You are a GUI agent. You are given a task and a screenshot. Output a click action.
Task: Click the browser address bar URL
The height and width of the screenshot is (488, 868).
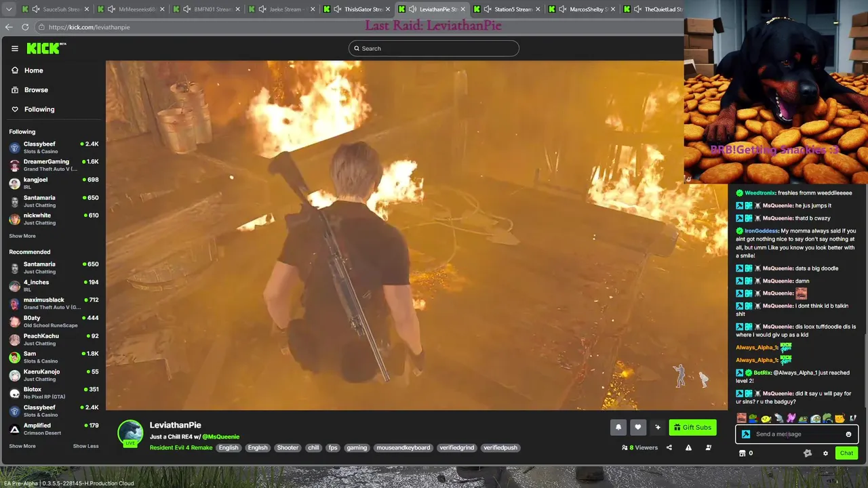[x=89, y=27]
